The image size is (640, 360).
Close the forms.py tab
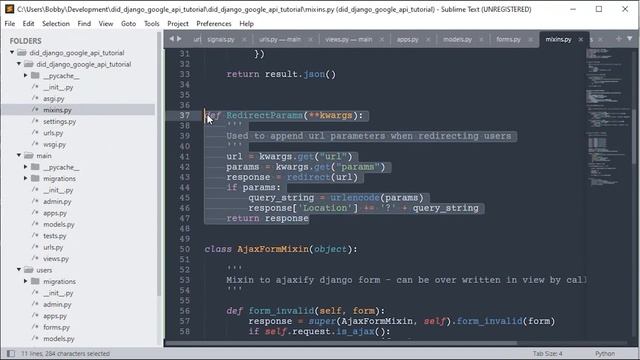[531, 40]
